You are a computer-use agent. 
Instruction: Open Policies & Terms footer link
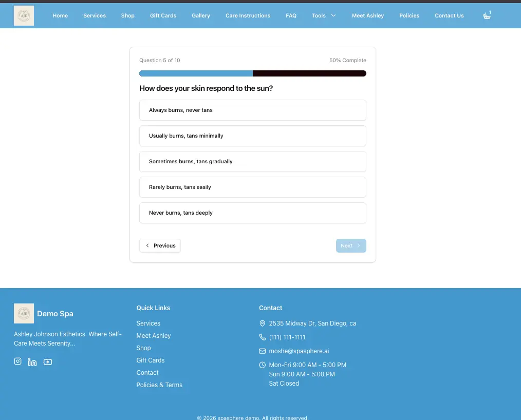tap(159, 385)
